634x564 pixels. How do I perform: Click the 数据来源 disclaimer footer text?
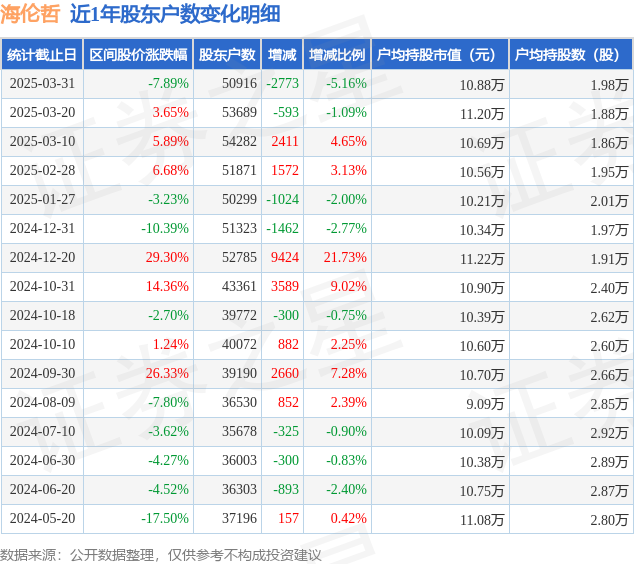pyautogui.click(x=161, y=555)
